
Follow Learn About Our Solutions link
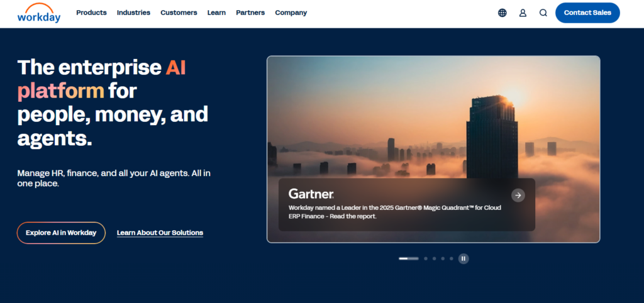pyautogui.click(x=160, y=233)
